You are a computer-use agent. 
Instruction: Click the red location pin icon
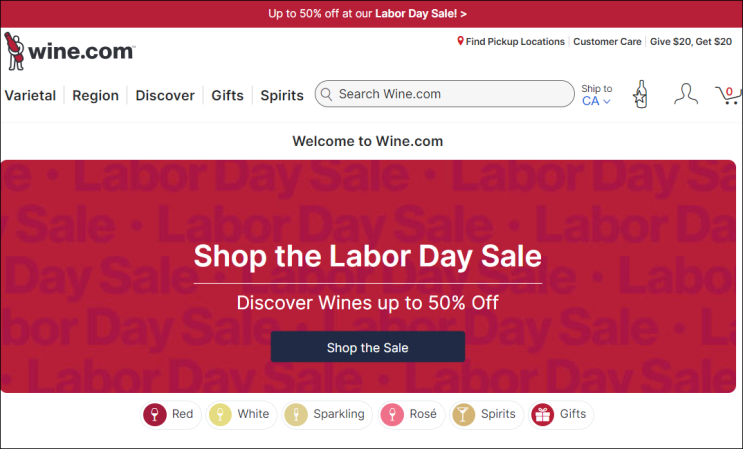tap(460, 42)
